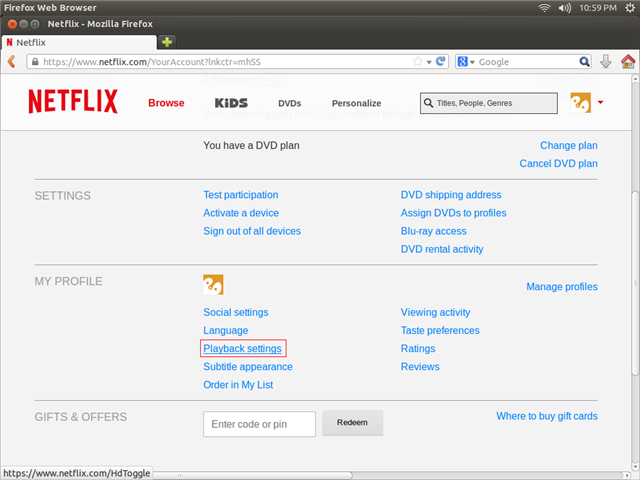Open DVD shipping address link
This screenshot has height=480, width=640.
coord(451,195)
